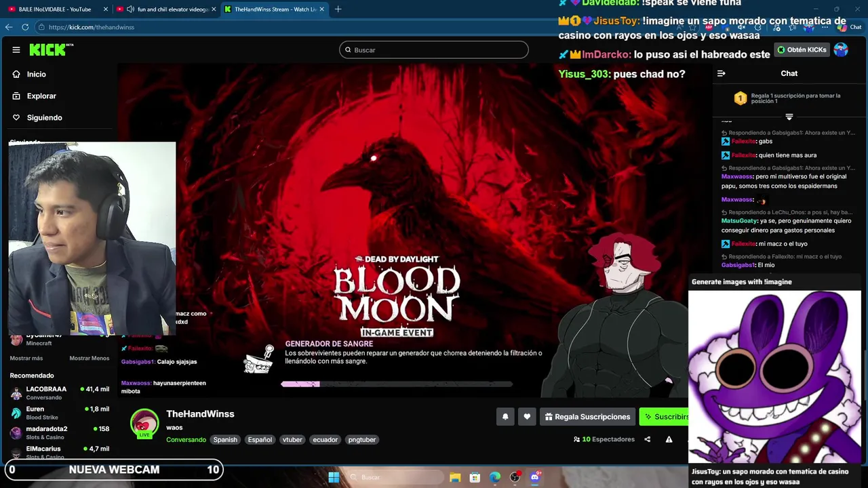Click the TheHandWinss channel name

200,414
